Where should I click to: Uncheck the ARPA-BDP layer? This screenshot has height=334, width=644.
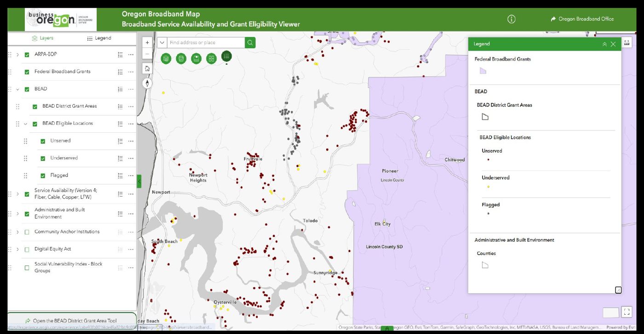click(x=27, y=55)
